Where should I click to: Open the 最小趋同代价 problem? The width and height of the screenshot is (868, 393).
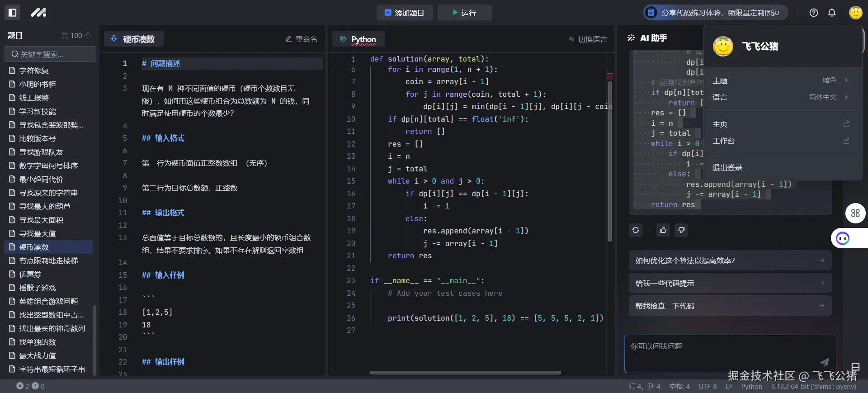coord(48,179)
